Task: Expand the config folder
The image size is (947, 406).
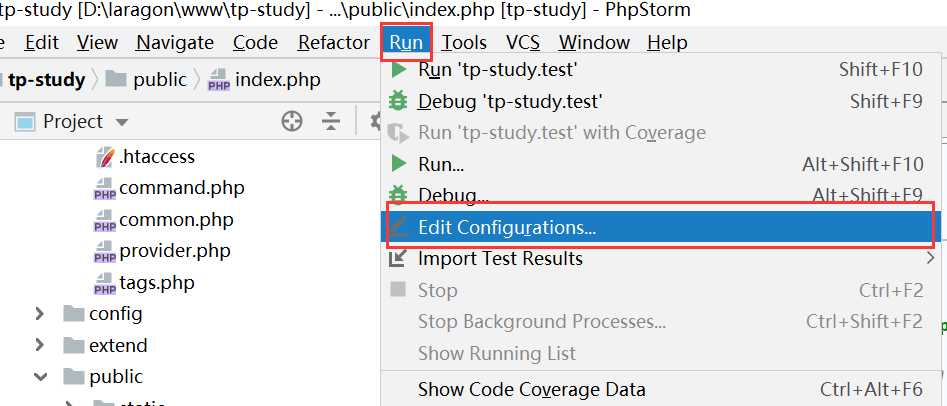Action: [x=40, y=314]
